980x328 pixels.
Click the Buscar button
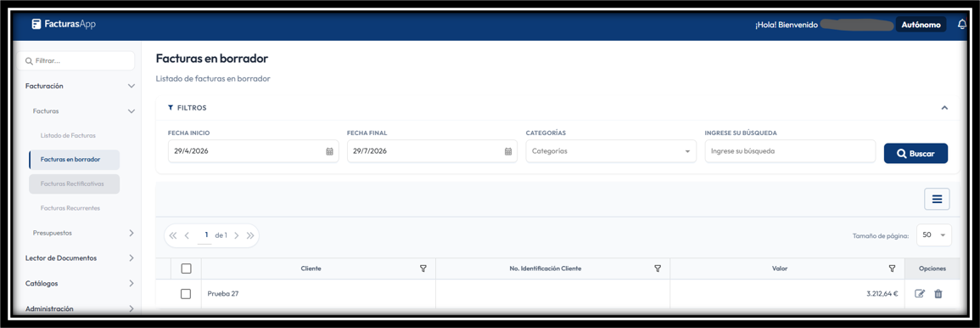(x=916, y=153)
